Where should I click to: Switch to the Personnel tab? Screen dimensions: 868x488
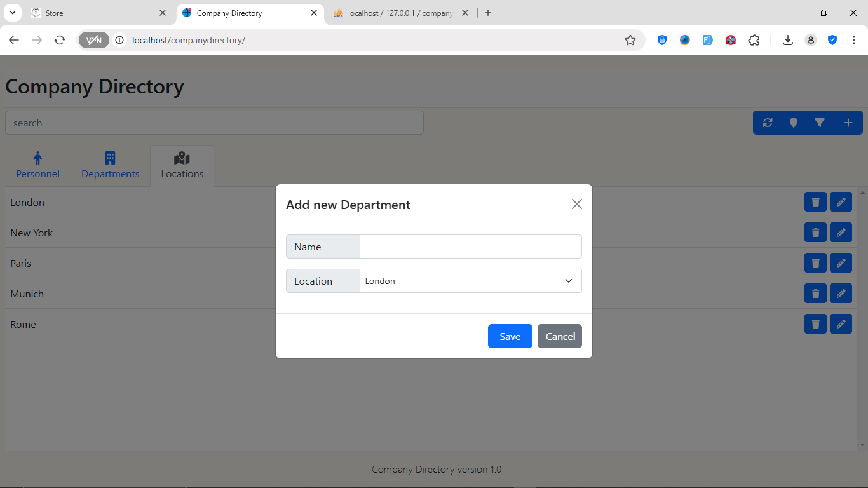click(38, 165)
